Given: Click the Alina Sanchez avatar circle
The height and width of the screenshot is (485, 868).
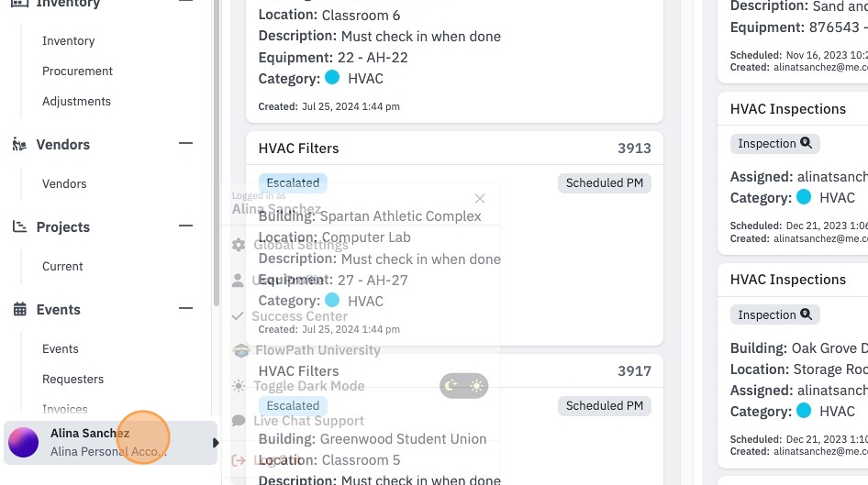Looking at the screenshot, I should click(23, 443).
